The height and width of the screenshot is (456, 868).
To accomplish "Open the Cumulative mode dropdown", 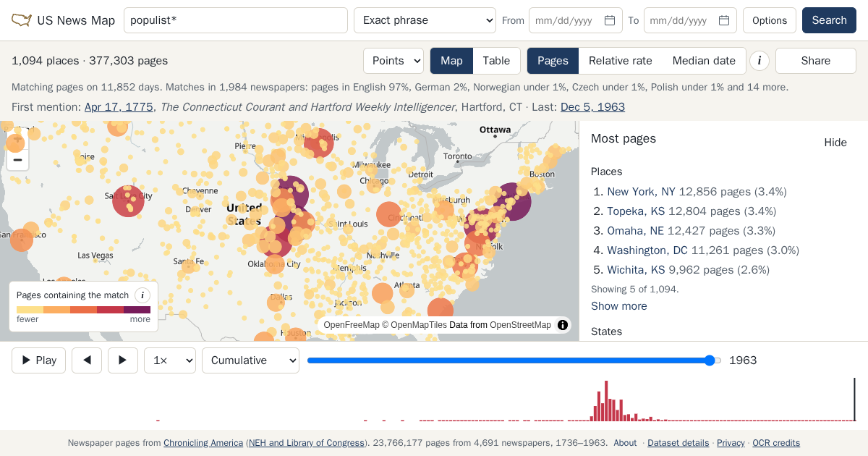I will pos(250,360).
